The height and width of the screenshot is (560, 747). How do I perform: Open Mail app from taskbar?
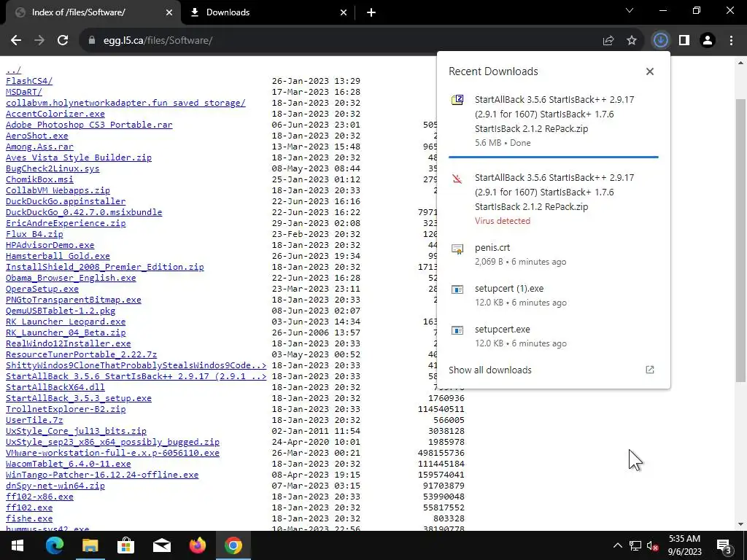pyautogui.click(x=161, y=545)
